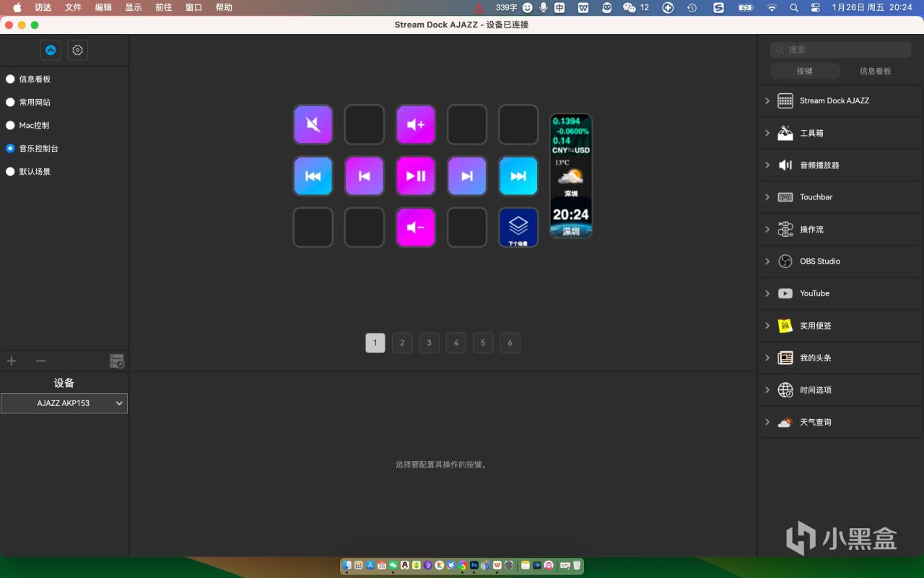The height and width of the screenshot is (578, 924).
Task: Select the empty key between mute and volume up
Action: [365, 124]
